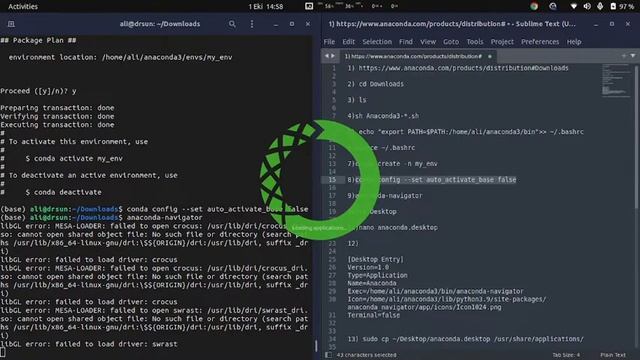Click the 'anaconda-navigator' command in the terminal
Image resolution: width=640 pixels, height=360 pixels.
(164, 218)
